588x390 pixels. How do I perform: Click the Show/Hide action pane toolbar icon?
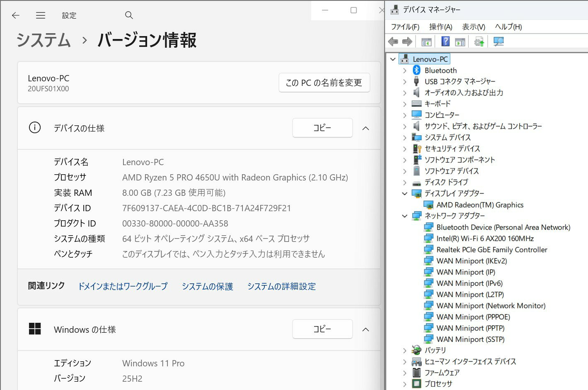(x=460, y=41)
